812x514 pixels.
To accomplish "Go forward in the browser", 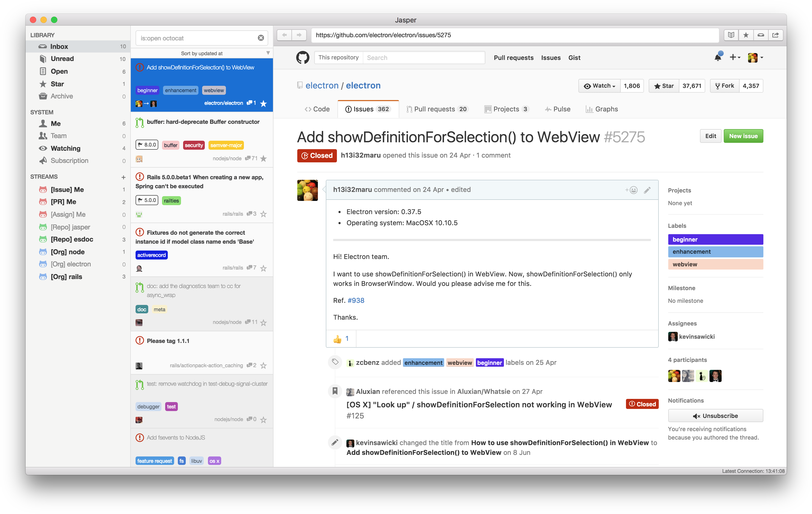I will [299, 35].
